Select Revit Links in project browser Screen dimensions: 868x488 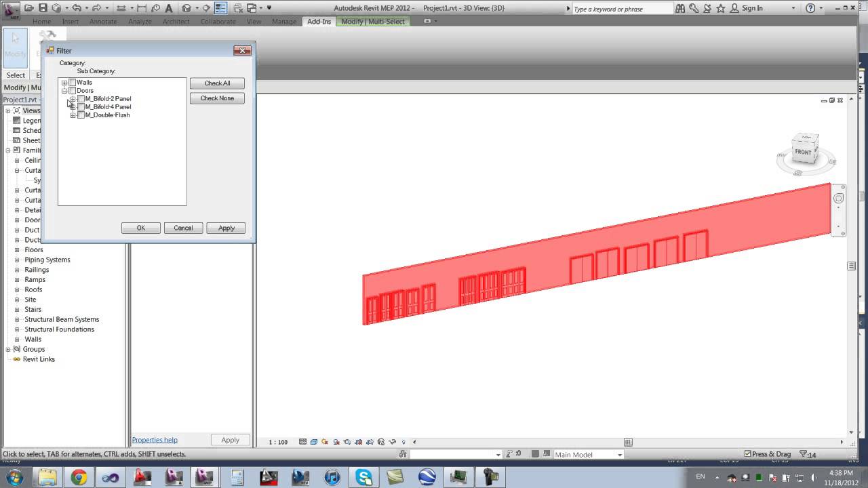point(39,359)
